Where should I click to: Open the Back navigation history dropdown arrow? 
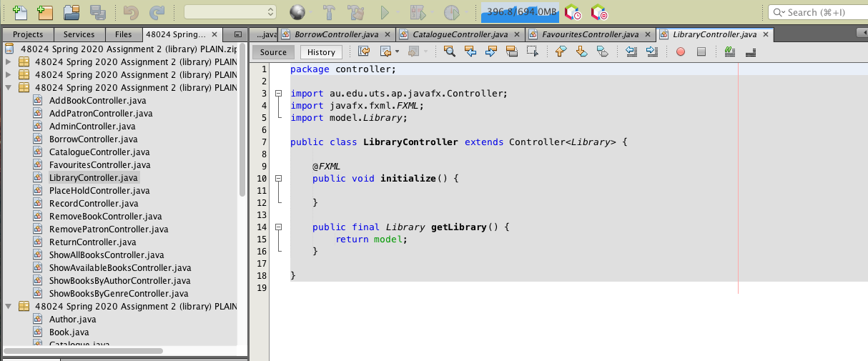tap(397, 51)
